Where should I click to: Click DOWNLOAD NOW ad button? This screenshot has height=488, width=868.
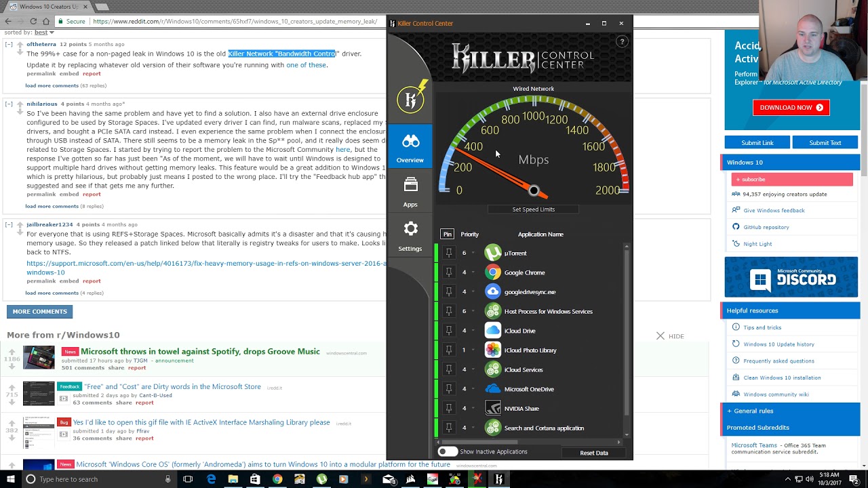pos(791,107)
